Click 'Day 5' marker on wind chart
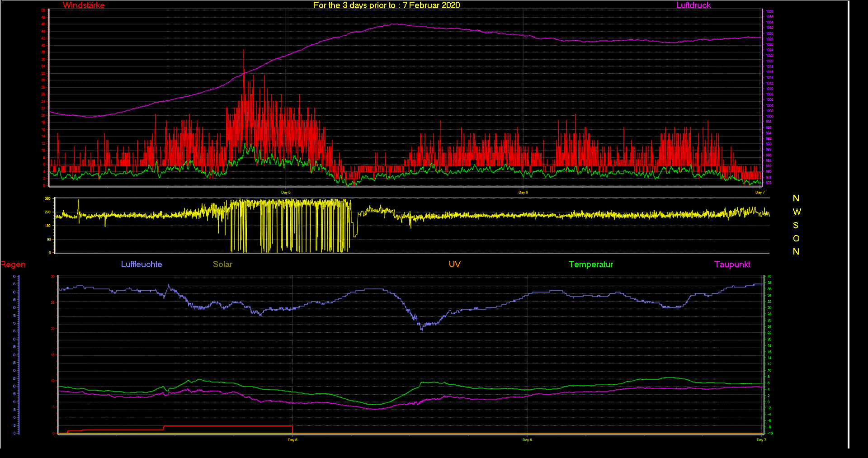The image size is (868, 458). click(286, 192)
